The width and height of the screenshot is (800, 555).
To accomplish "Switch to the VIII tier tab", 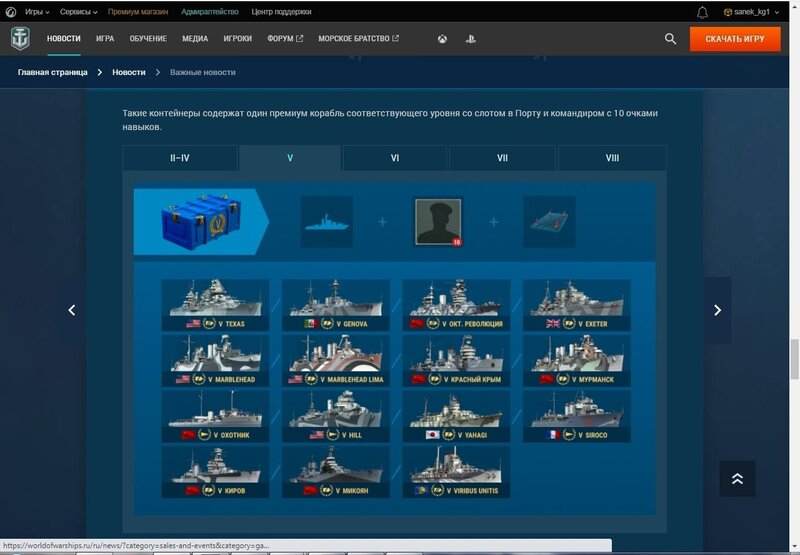I will tap(612, 158).
